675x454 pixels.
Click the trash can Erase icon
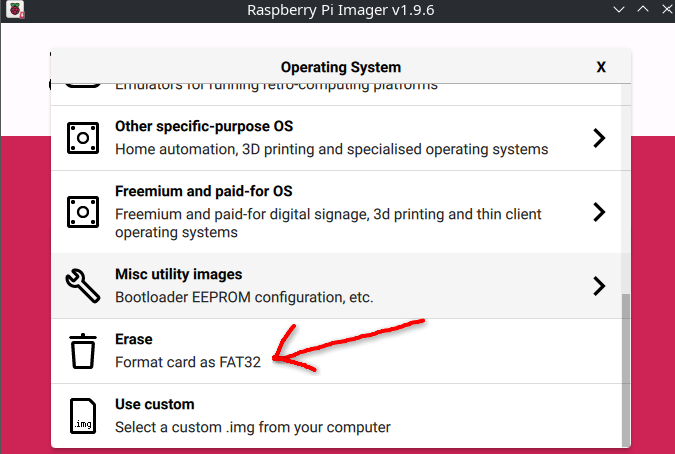coord(83,351)
